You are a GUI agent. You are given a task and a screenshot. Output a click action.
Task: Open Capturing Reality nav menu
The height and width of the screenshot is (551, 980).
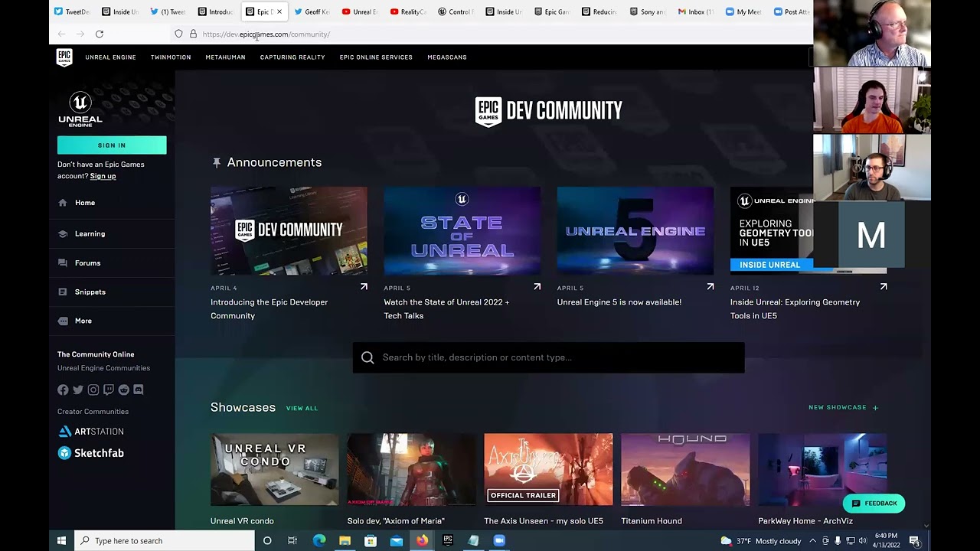[x=292, y=57]
